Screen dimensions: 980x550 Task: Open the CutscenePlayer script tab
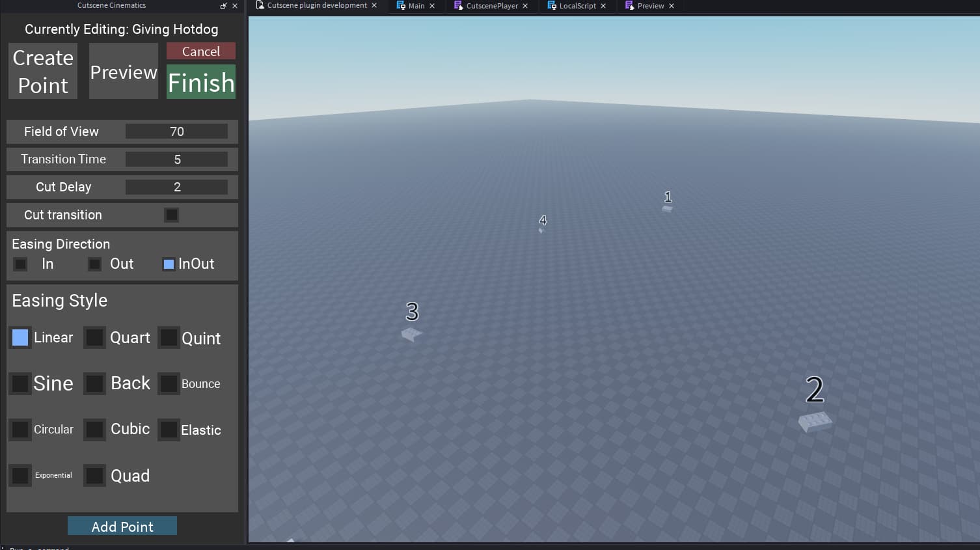click(492, 6)
